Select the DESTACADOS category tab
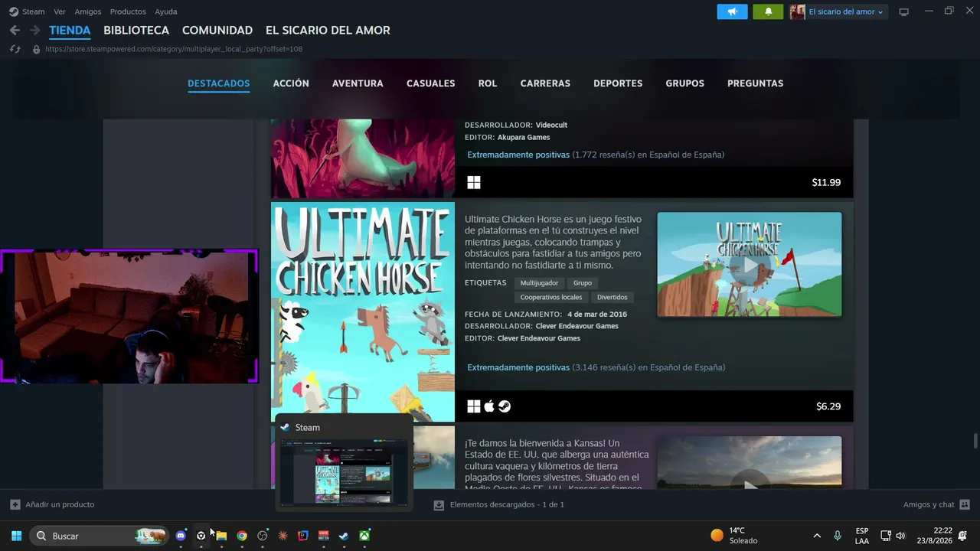Screen dimensions: 980x551 point(219,83)
